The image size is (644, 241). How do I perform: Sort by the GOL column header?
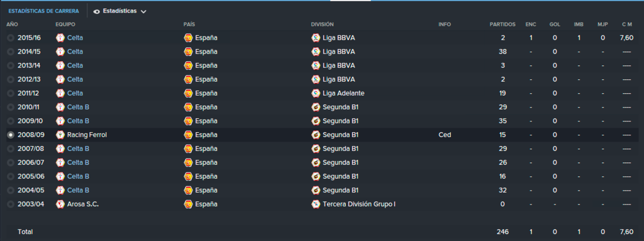coord(555,25)
